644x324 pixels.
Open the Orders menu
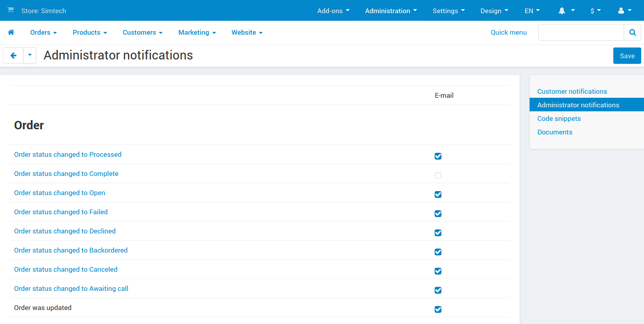click(43, 32)
